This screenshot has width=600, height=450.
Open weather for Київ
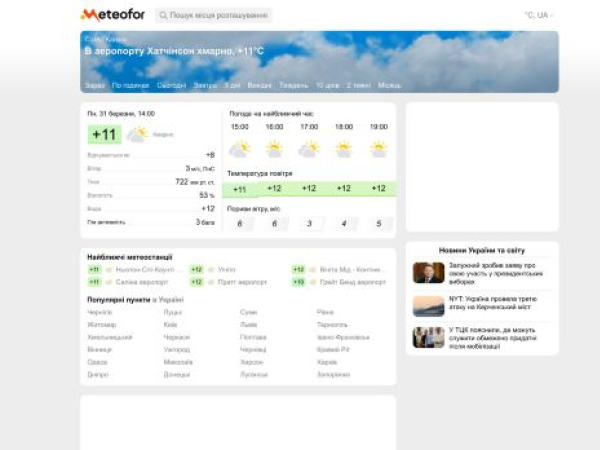(170, 325)
